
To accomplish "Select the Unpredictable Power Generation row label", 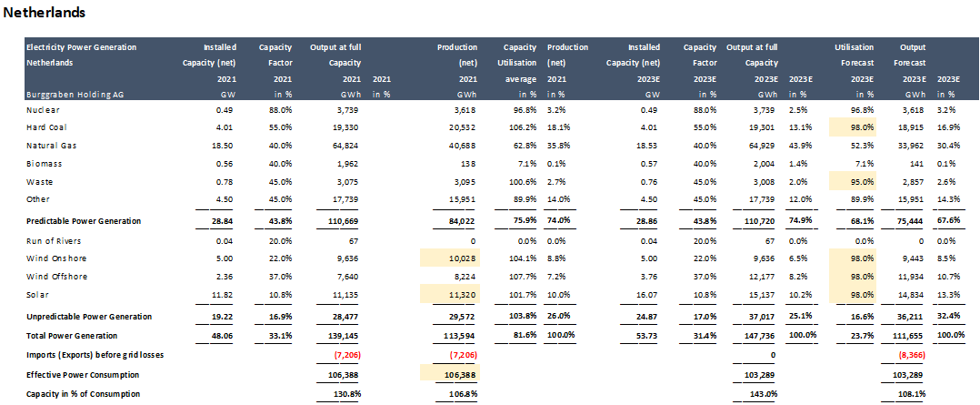I will 89,317.
